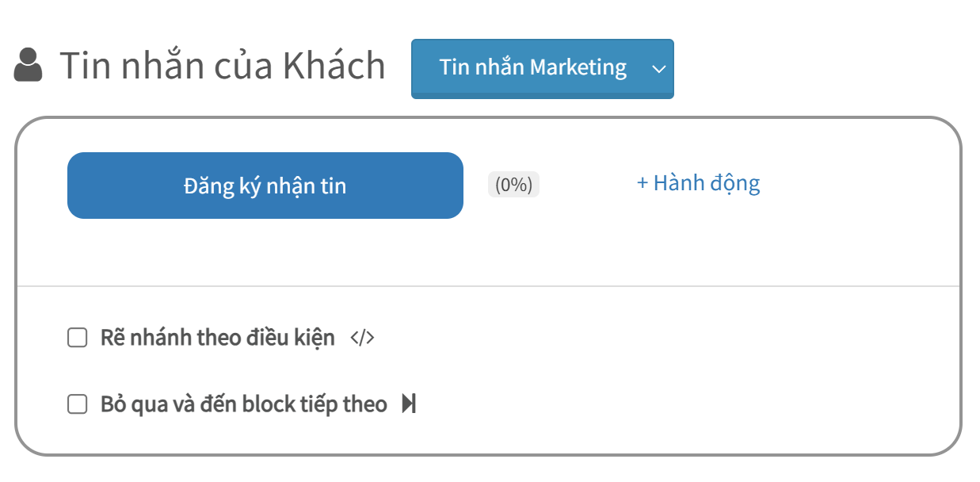Toggle skipping via the Bỏ qua và đến block label
This screenshot has width=980, height=482.
tap(244, 404)
